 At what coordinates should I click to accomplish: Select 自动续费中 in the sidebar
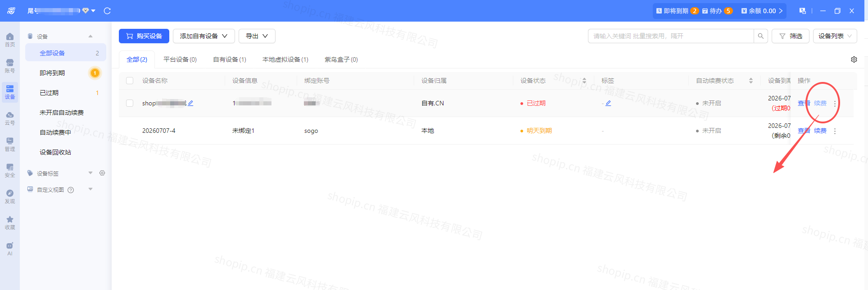point(66,132)
